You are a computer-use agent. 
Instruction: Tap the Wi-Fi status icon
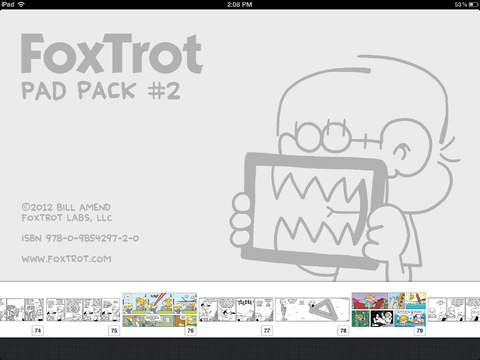(21, 4)
